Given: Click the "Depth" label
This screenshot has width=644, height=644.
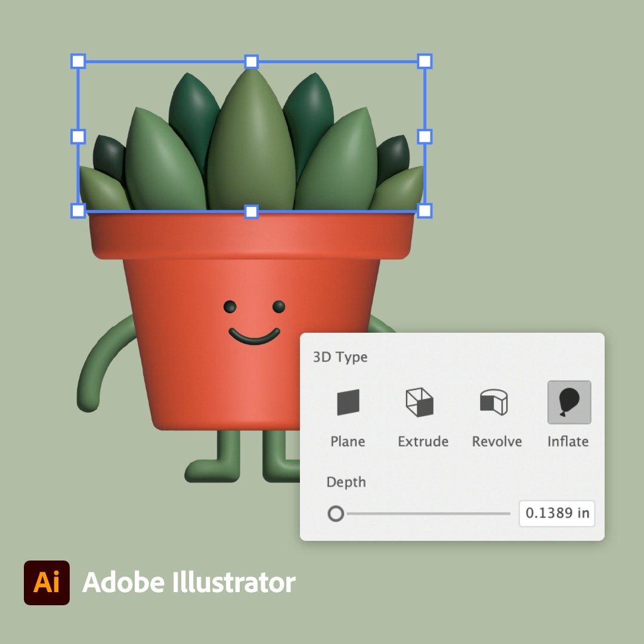Looking at the screenshot, I should coord(346,482).
